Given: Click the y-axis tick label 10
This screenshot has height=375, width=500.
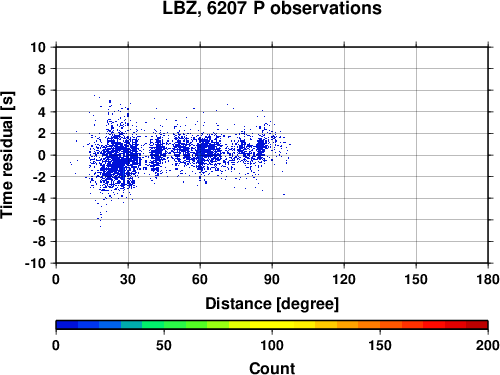Looking at the screenshot, I should [x=38, y=47].
